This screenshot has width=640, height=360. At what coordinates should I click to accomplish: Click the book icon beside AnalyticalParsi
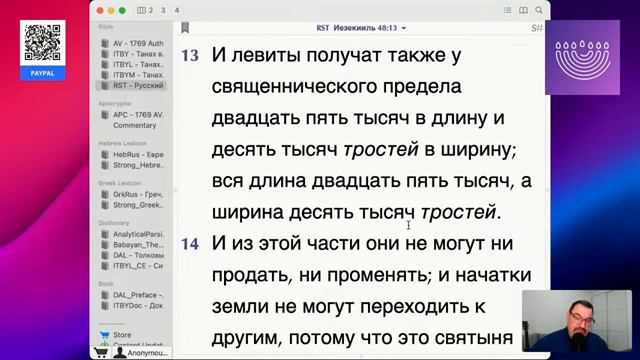tap(105, 234)
